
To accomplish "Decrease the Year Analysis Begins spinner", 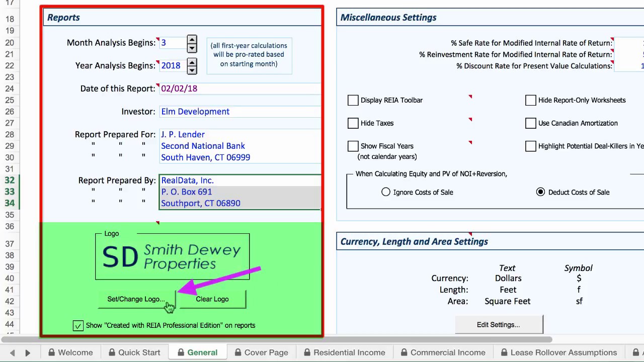I will (192, 70).
